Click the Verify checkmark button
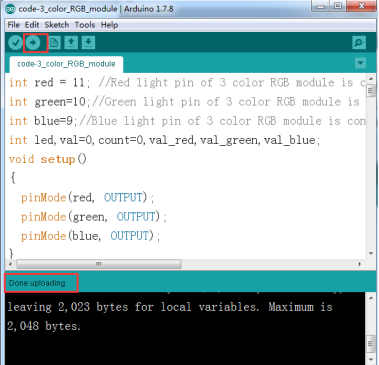Image resolution: width=379 pixels, height=365 pixels. point(15,43)
